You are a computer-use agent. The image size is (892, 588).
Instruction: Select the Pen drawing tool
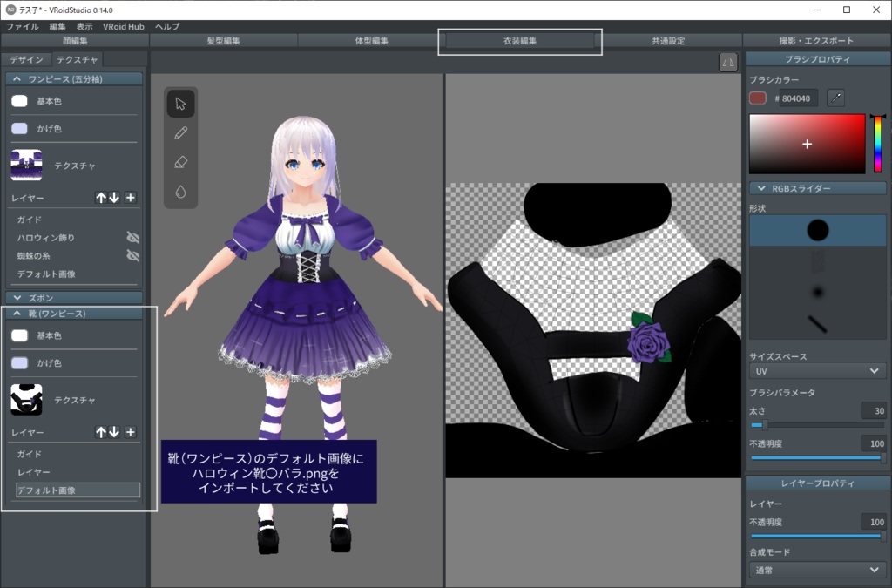[x=180, y=132]
